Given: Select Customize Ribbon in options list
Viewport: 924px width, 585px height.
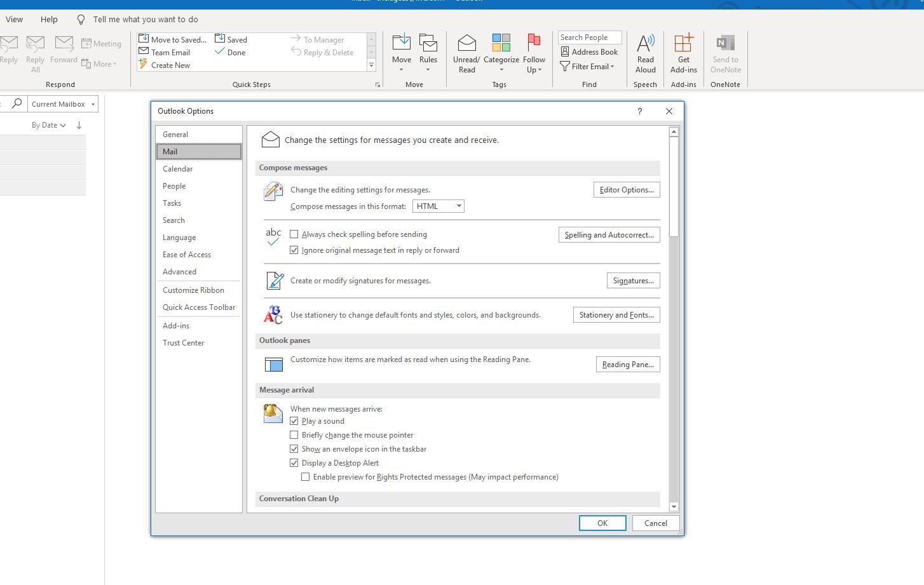Looking at the screenshot, I should coord(198,290).
